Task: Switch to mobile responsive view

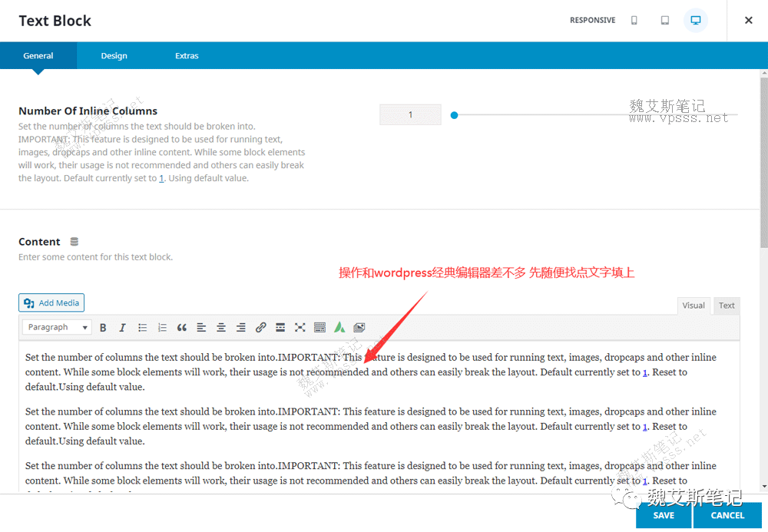Action: coord(634,20)
